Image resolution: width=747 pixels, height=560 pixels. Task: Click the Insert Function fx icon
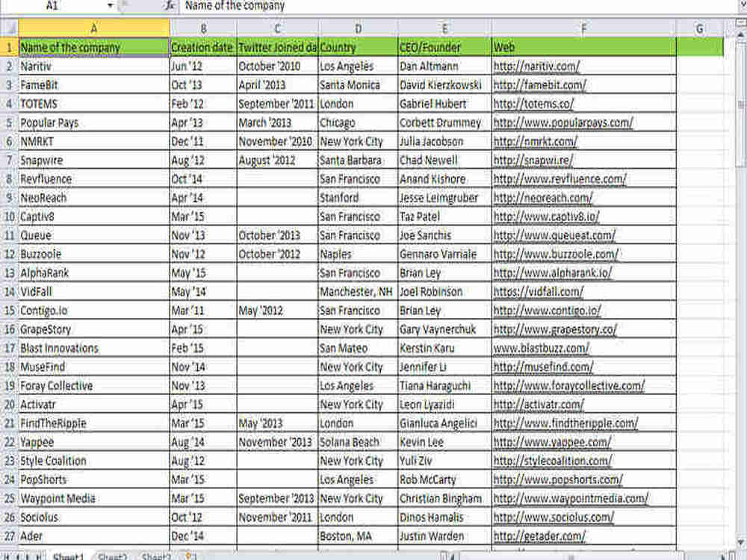(170, 6)
